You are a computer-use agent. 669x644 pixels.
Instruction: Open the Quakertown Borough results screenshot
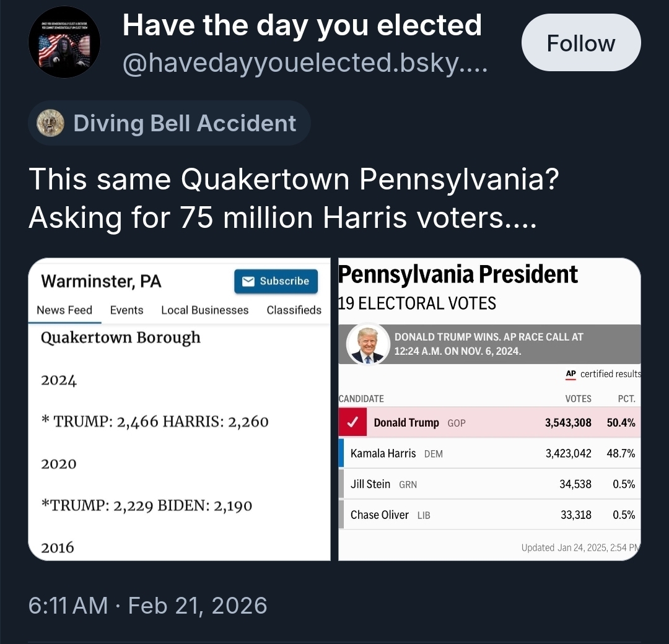[180, 446]
